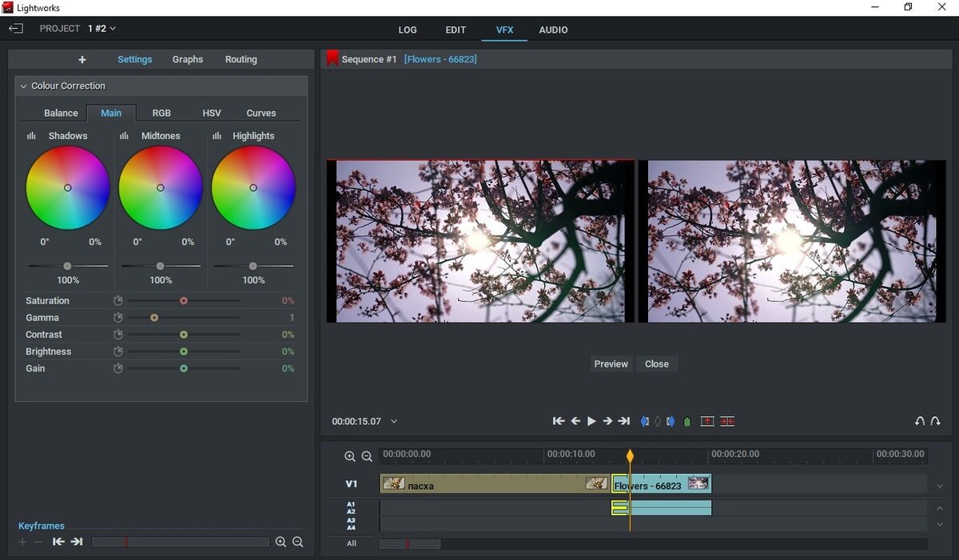
Task: Toggle the Gain keyframe stopwatch
Action: tap(118, 368)
